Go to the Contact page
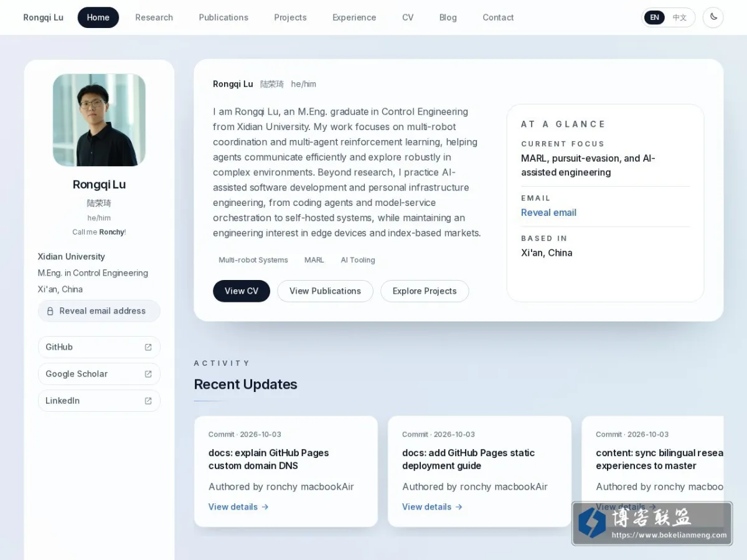The width and height of the screenshot is (747, 560). tap(498, 17)
